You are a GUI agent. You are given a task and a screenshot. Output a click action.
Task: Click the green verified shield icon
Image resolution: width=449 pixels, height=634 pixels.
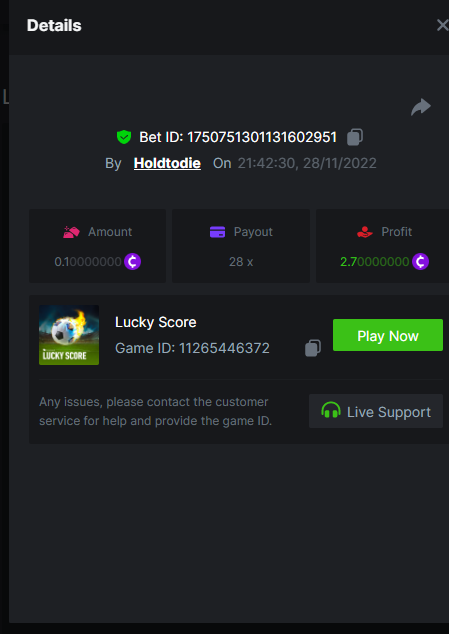click(x=124, y=137)
